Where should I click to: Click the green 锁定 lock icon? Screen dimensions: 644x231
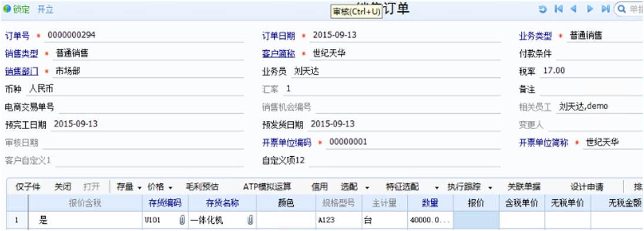[x=6, y=9]
